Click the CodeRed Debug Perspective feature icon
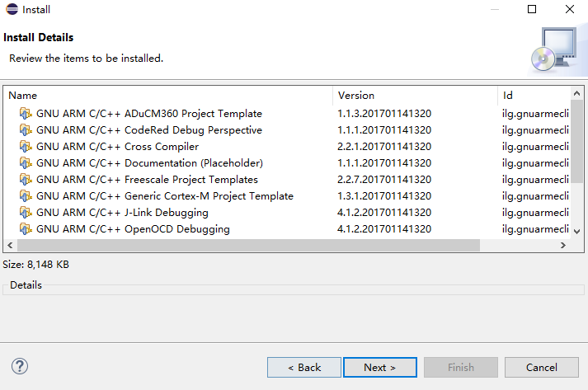Screen dimensions: 588x390 click(26, 129)
